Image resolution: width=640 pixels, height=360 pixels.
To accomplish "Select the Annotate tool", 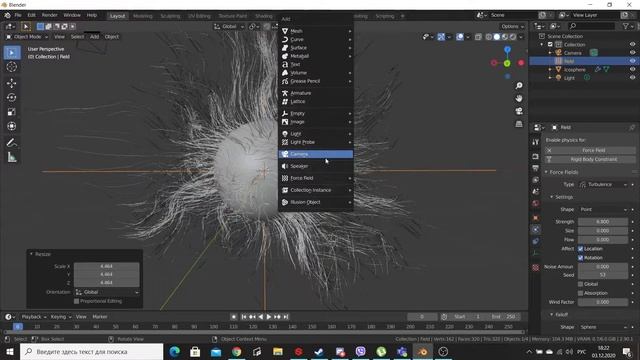I will (12, 143).
